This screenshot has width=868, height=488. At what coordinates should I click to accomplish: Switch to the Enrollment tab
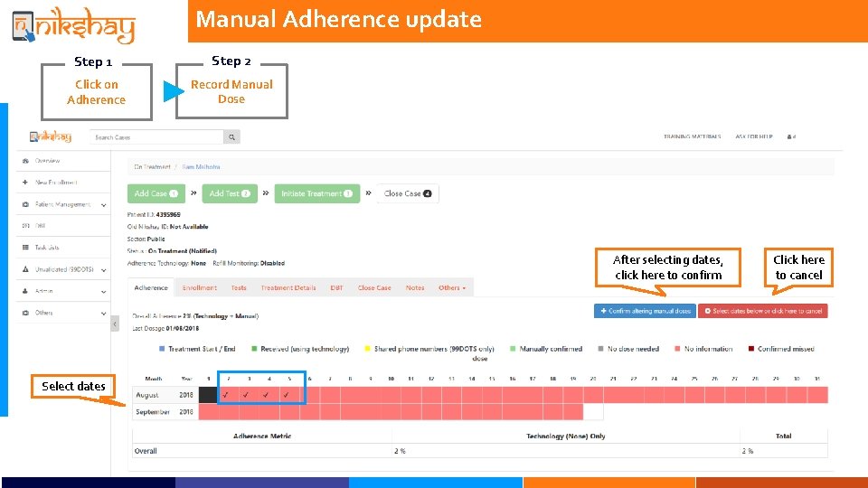pos(199,287)
